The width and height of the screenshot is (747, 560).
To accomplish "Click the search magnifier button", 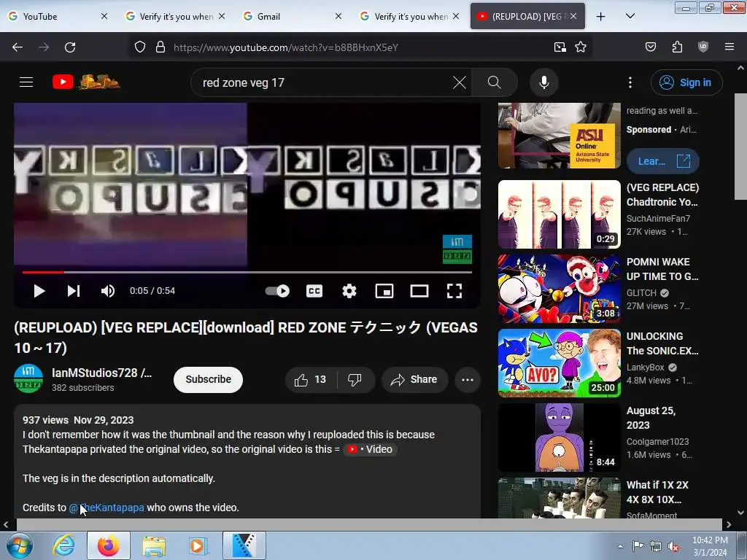I will click(495, 82).
